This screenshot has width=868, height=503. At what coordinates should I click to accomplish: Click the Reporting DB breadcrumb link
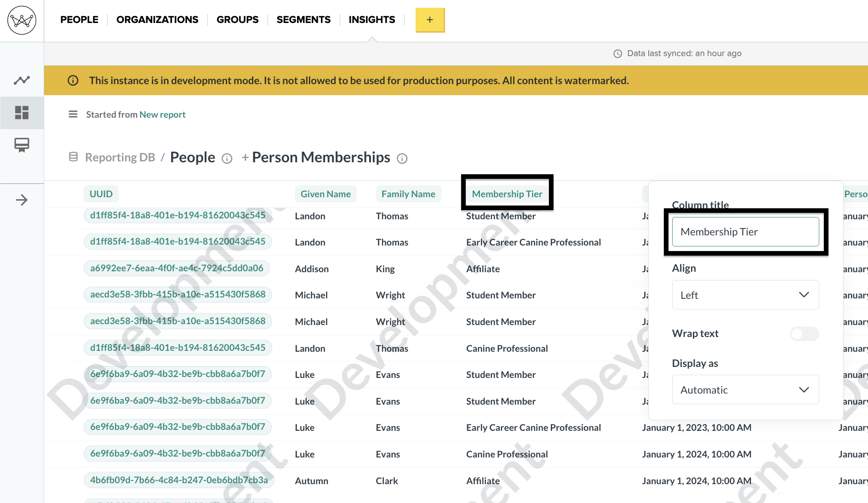120,157
